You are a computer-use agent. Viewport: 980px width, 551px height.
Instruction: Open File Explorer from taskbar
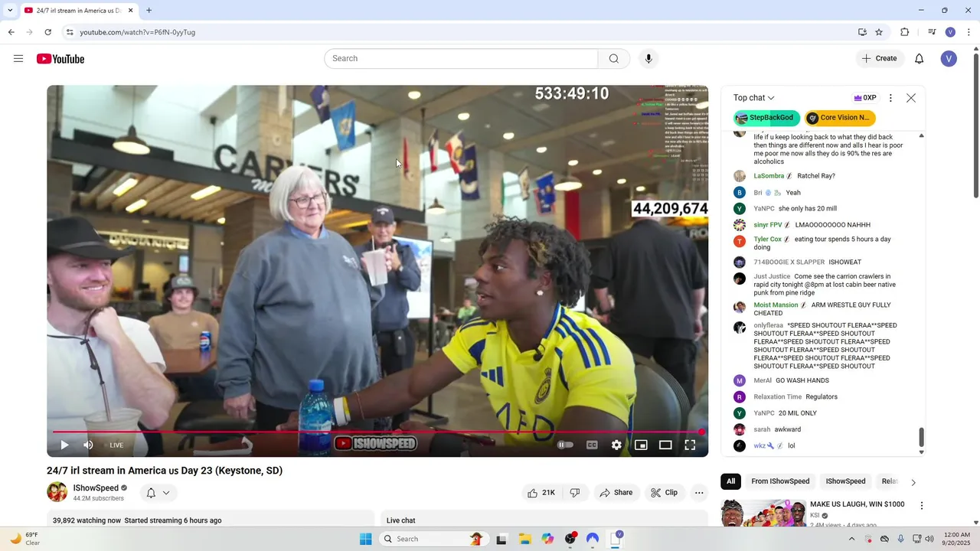click(x=524, y=539)
